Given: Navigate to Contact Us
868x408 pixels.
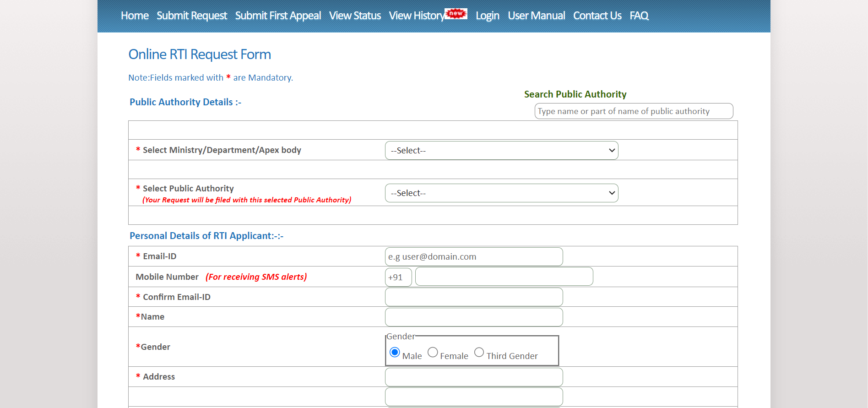Looking at the screenshot, I should point(597,16).
